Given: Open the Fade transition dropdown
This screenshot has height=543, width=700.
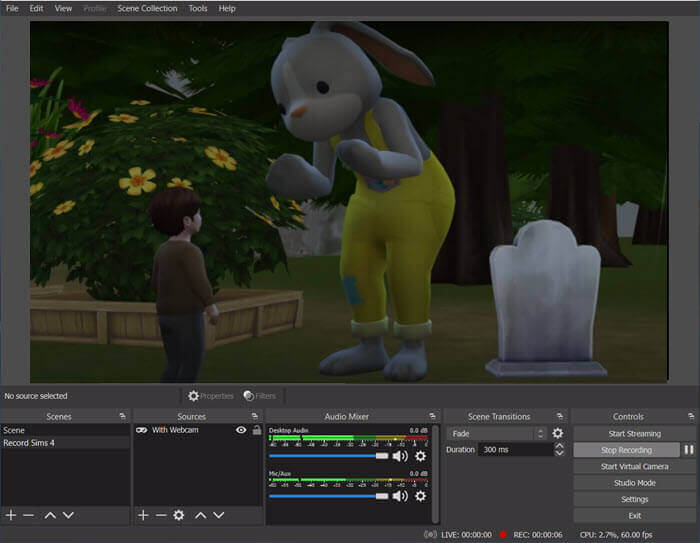Looking at the screenshot, I should click(x=498, y=434).
